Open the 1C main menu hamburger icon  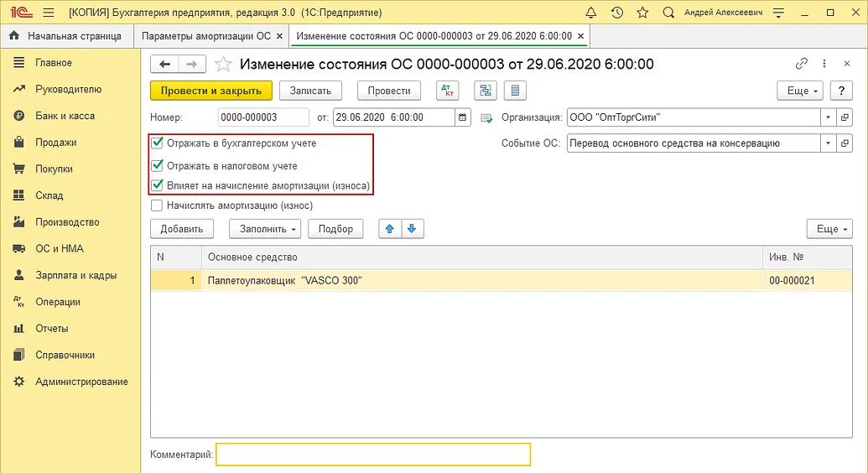tap(49, 13)
